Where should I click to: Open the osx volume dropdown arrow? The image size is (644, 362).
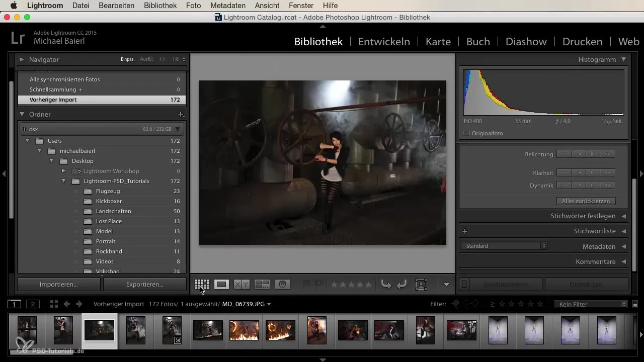tap(177, 129)
